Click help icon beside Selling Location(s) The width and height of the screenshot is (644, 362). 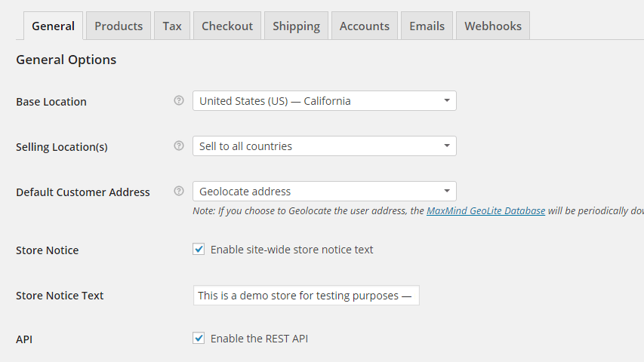pyautogui.click(x=179, y=146)
